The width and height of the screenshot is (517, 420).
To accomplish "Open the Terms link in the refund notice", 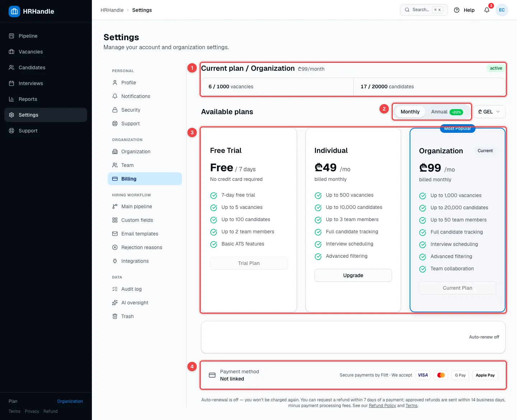I will [x=411, y=406].
